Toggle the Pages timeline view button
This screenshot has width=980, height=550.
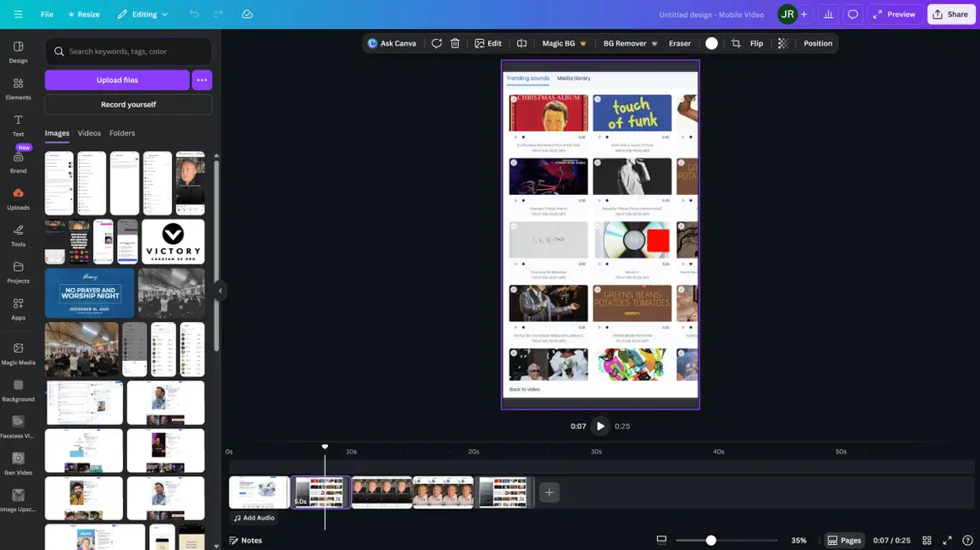click(x=844, y=541)
